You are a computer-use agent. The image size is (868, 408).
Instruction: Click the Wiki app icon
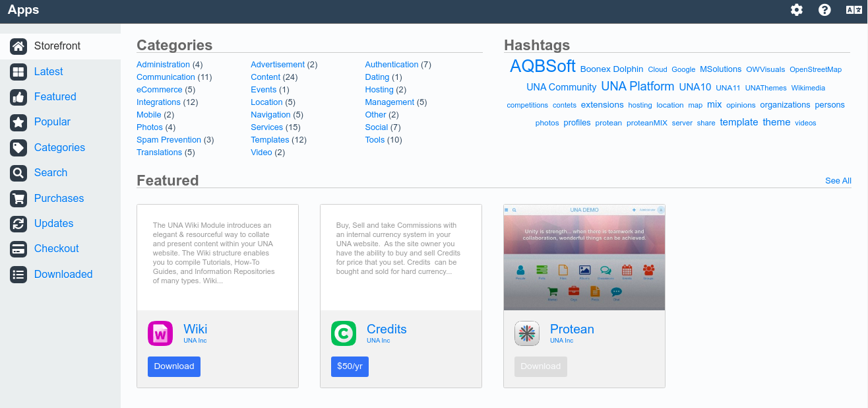(160, 333)
